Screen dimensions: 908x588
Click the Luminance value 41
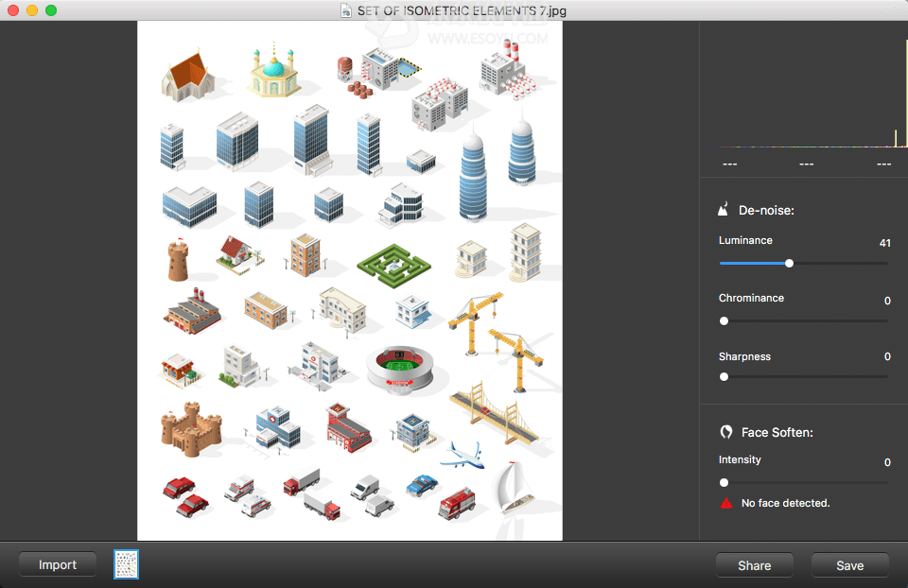tap(884, 243)
